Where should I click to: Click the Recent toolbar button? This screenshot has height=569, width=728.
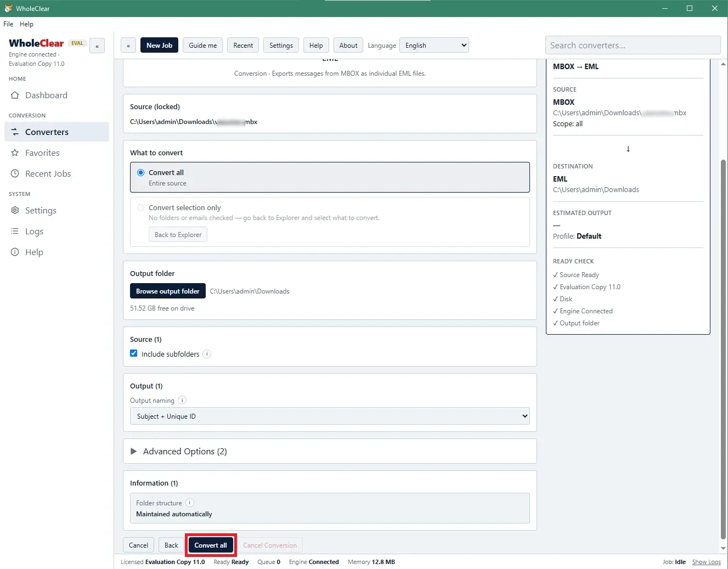click(243, 46)
